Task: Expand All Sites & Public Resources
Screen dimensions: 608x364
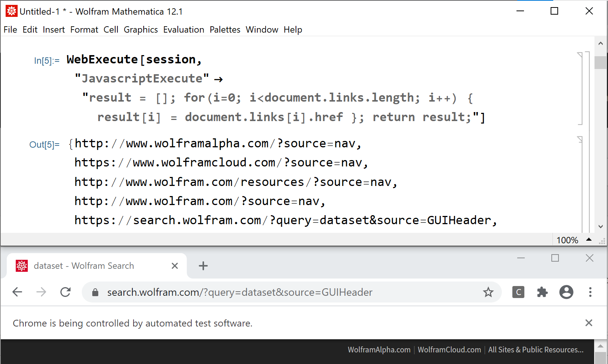Action: pyautogui.click(x=536, y=350)
